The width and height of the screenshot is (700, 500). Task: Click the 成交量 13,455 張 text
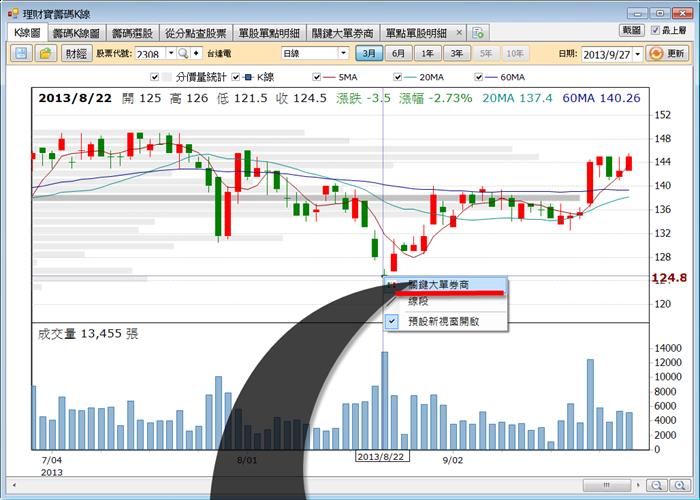pyautogui.click(x=88, y=333)
